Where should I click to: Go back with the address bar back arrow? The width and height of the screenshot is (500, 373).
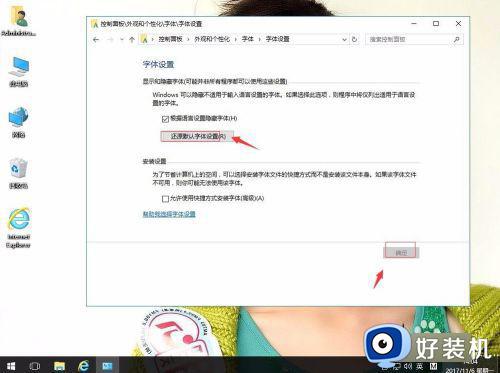pyautogui.click(x=96, y=40)
